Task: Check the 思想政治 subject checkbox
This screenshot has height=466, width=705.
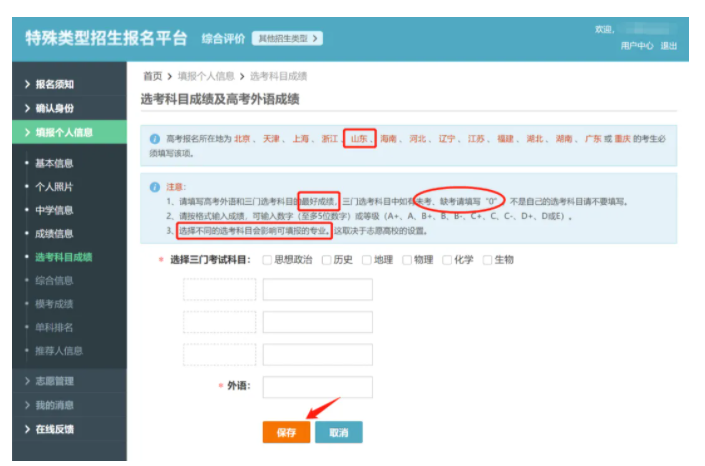Action: 267,260
